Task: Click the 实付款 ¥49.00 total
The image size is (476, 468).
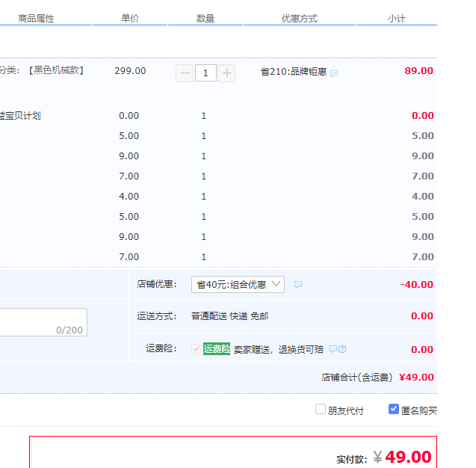Action: click(402, 457)
